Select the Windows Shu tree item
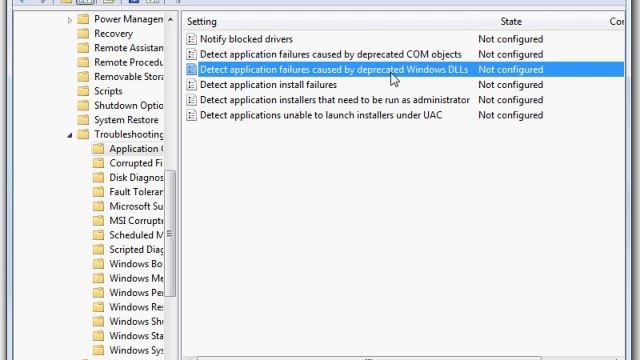This screenshot has height=360, width=640. [136, 322]
